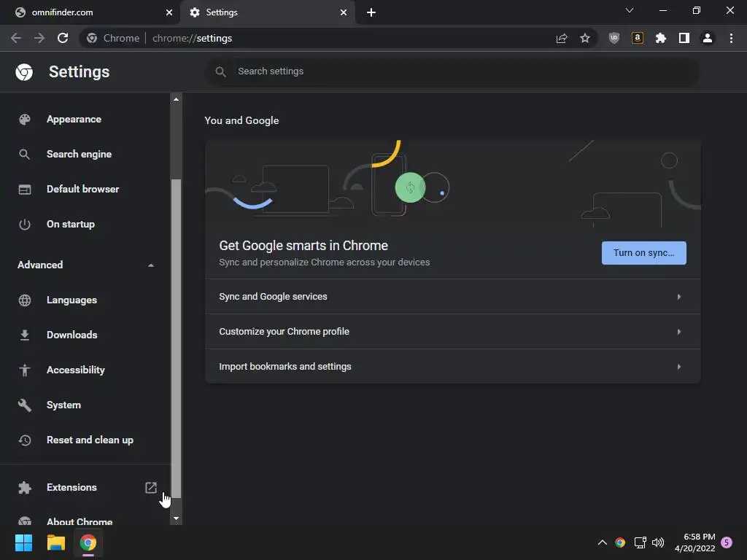This screenshot has height=560, width=747.
Task: Click the sidebar scrollbar thumb
Action: click(176, 338)
